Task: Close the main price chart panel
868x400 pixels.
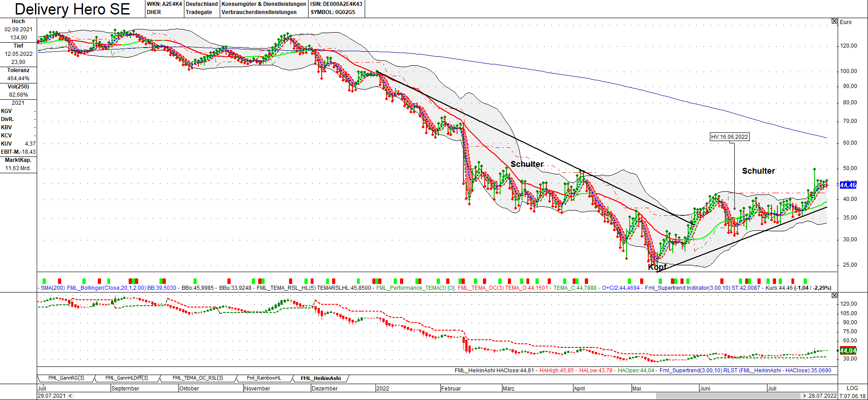Action: (x=834, y=21)
